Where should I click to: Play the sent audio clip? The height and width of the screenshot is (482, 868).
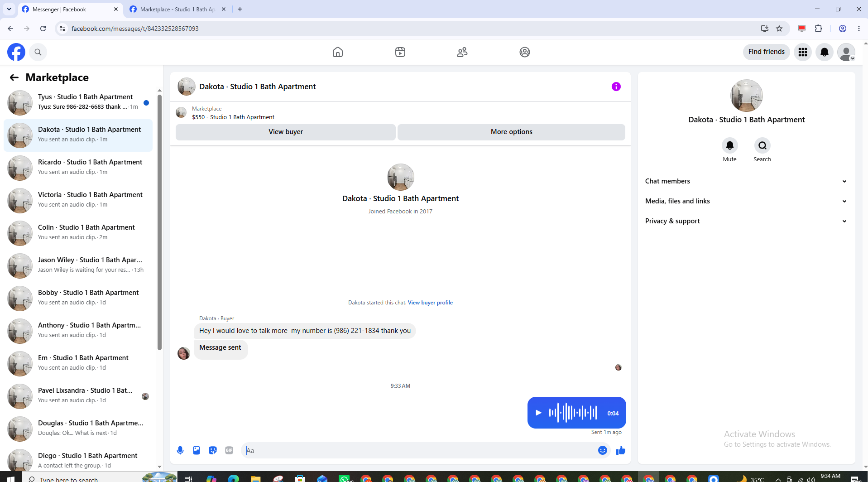point(538,413)
